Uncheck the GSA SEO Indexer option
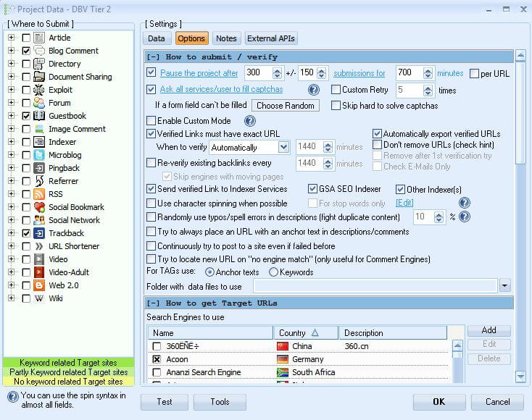 [x=313, y=189]
